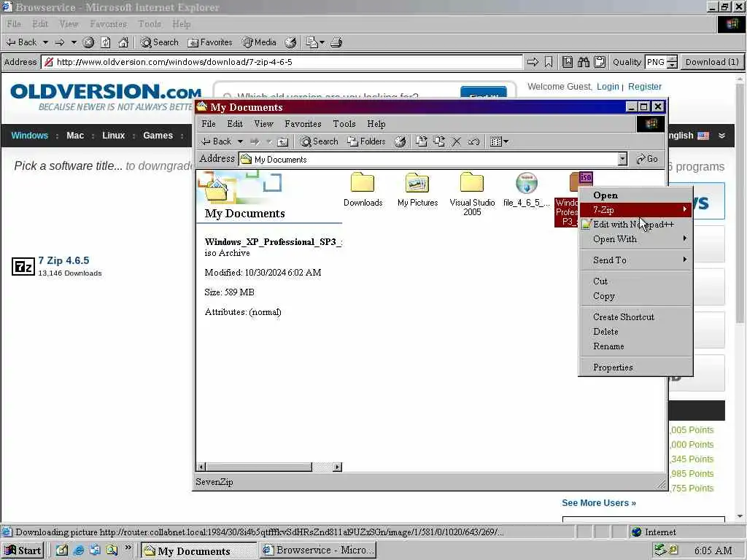Choose Create Shortcut in context menu

(635, 316)
